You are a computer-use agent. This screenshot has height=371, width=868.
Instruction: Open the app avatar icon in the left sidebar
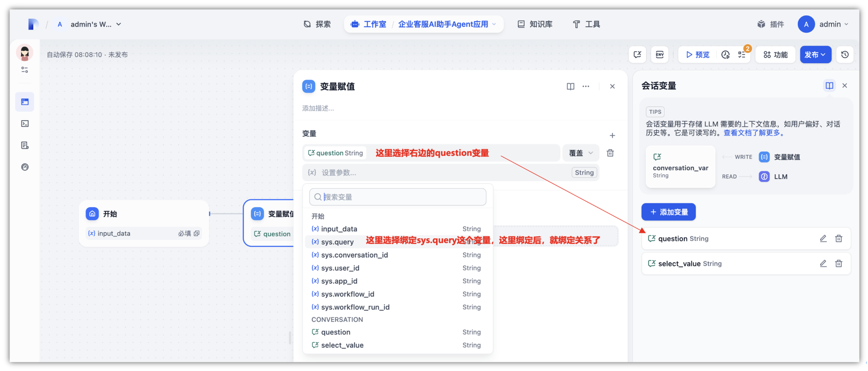25,53
